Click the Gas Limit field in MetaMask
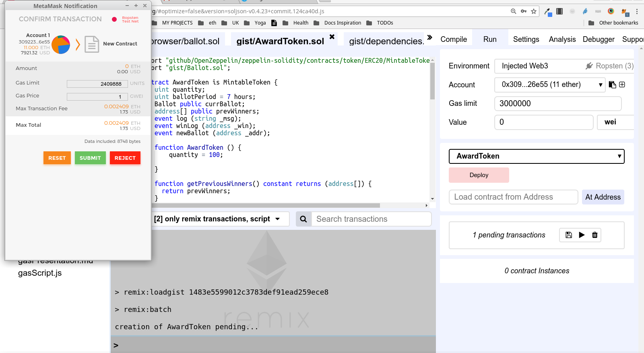Screen dimensions: 644x353 click(97, 84)
